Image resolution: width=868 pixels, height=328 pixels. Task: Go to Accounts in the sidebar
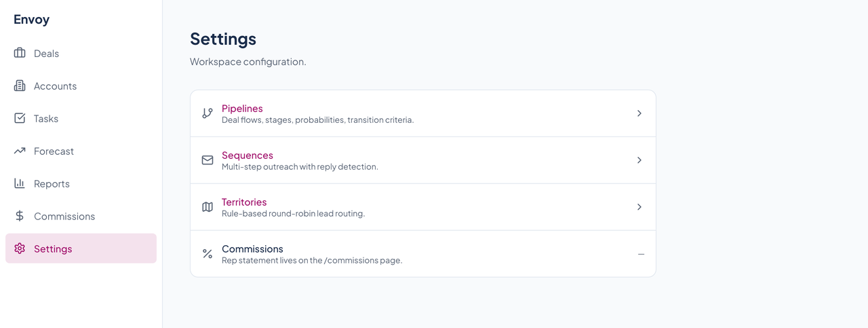click(81, 86)
